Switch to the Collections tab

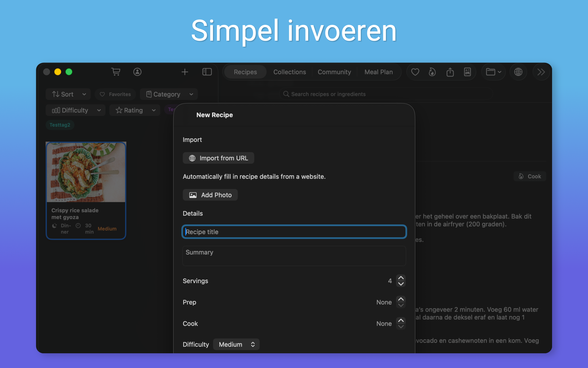click(x=290, y=72)
